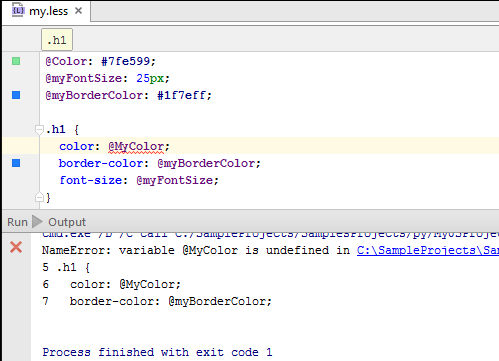The image size is (499, 361).
Task: Click output line 6 color: @MyColor;
Action: [x=112, y=284]
